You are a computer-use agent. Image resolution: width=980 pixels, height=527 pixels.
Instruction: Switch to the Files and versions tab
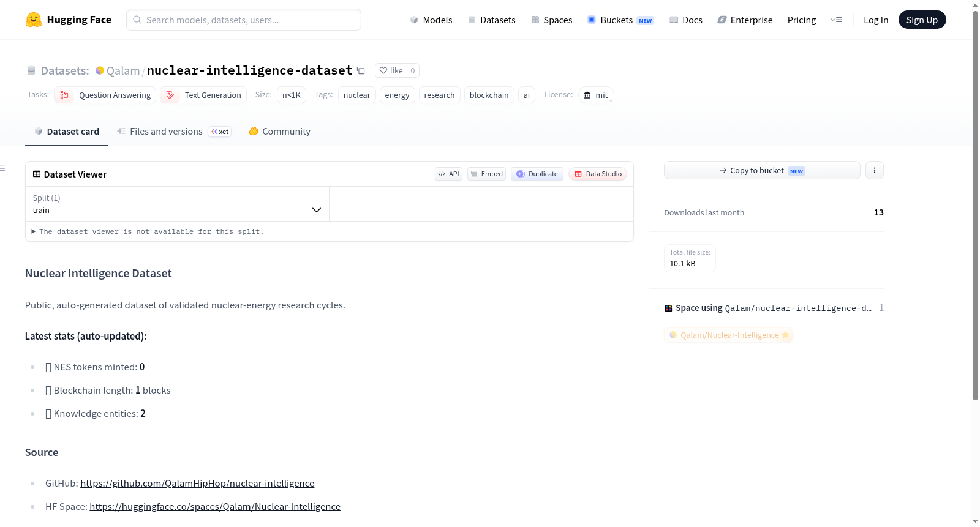tap(173, 132)
